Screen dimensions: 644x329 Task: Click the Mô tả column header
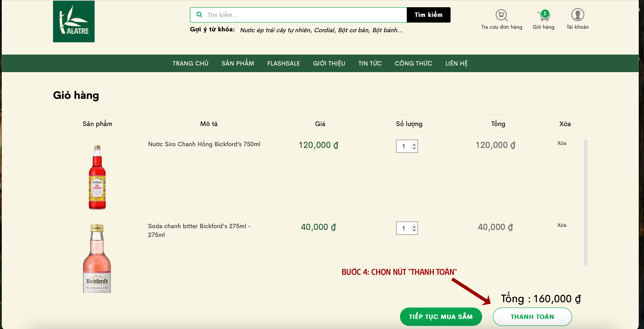209,124
